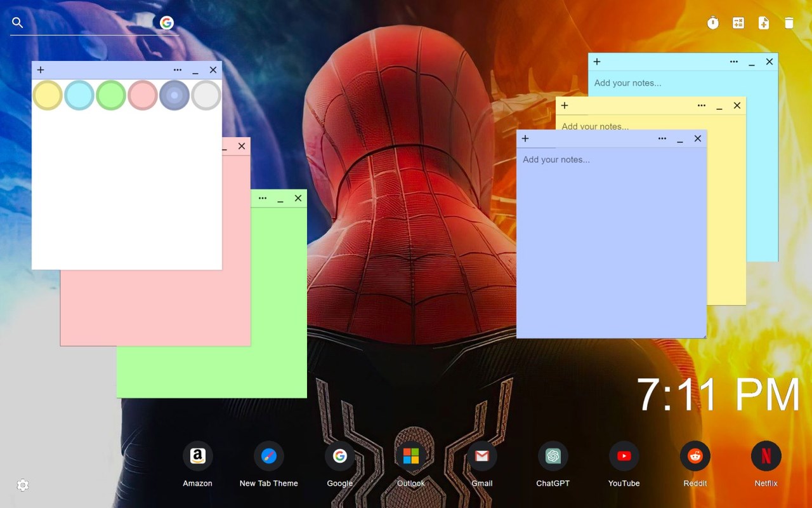Image resolution: width=812 pixels, height=508 pixels.
Task: Pick the periwinkle color swatch
Action: coord(174,95)
